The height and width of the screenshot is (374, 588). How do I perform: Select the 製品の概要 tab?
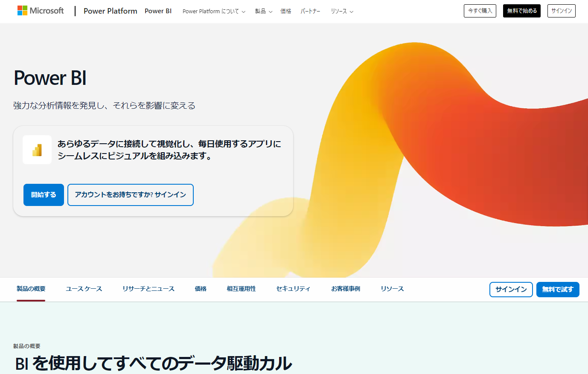[x=31, y=289]
